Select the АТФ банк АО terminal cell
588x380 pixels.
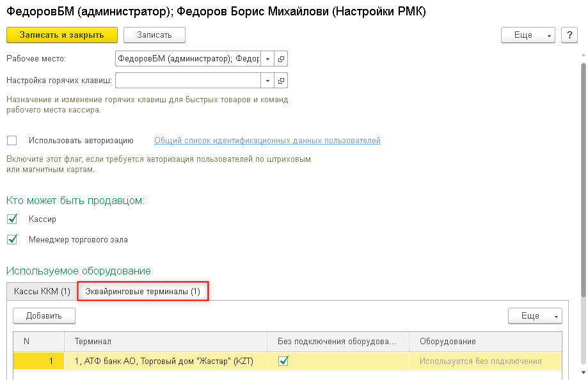point(164,361)
